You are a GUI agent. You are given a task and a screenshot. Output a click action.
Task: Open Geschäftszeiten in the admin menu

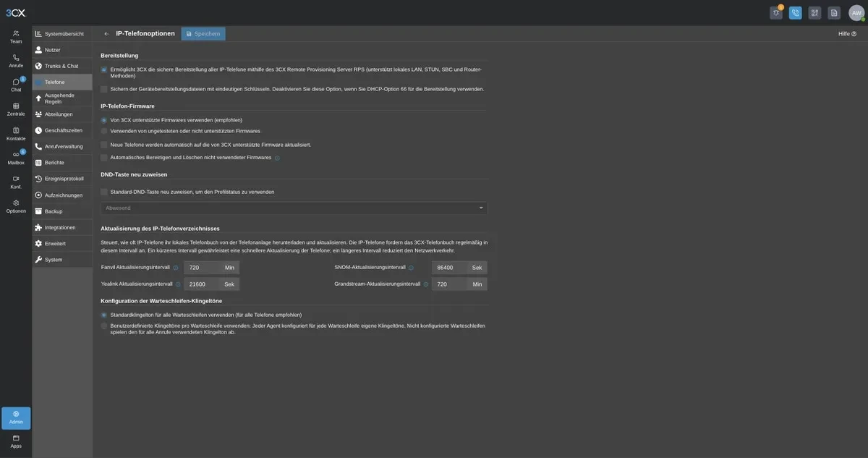point(62,130)
